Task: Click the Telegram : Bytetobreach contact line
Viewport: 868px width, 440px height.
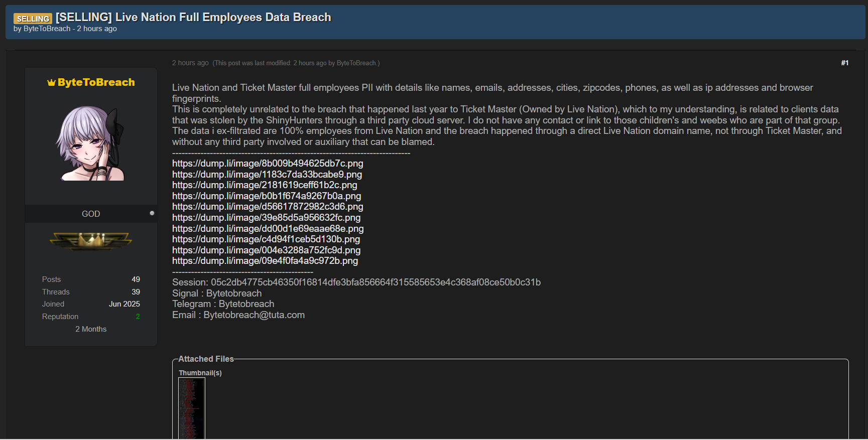Action: click(223, 304)
